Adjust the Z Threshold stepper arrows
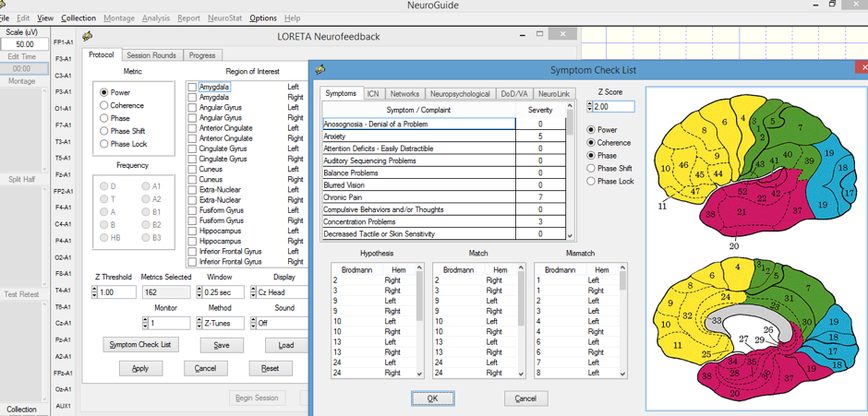This screenshot has height=416, width=868. pos(95,292)
